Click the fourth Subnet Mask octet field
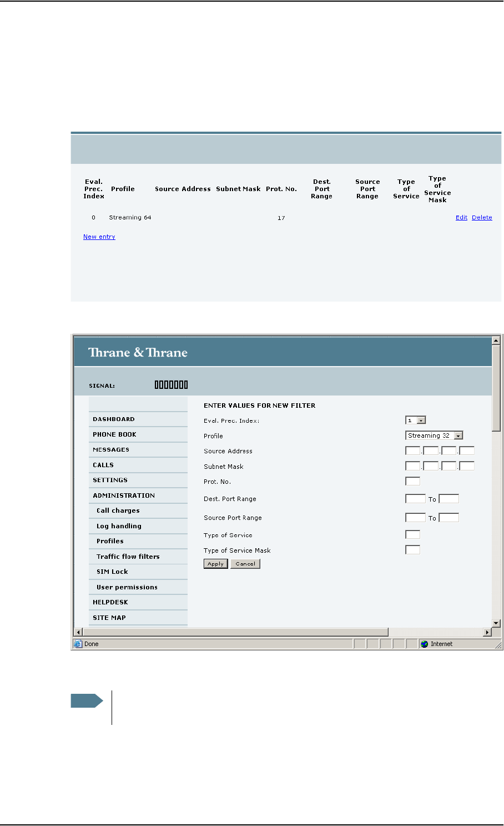This screenshot has width=504, height=826. click(466, 466)
